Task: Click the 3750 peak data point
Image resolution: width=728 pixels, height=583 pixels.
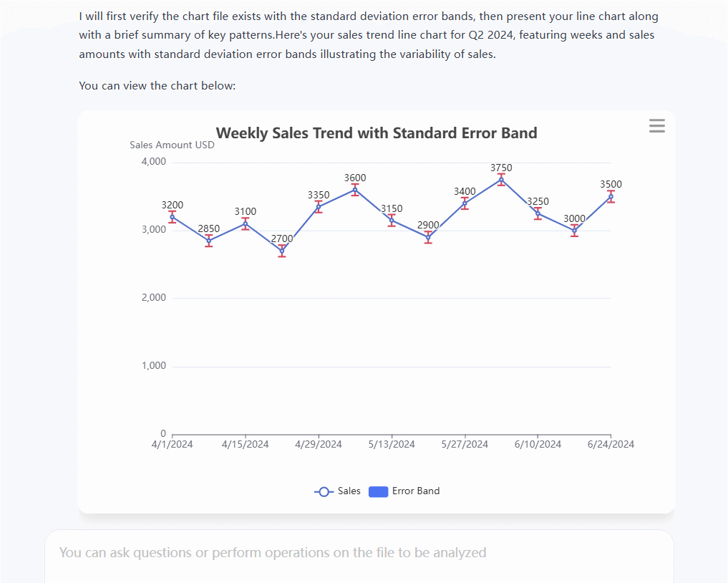Action: click(501, 180)
